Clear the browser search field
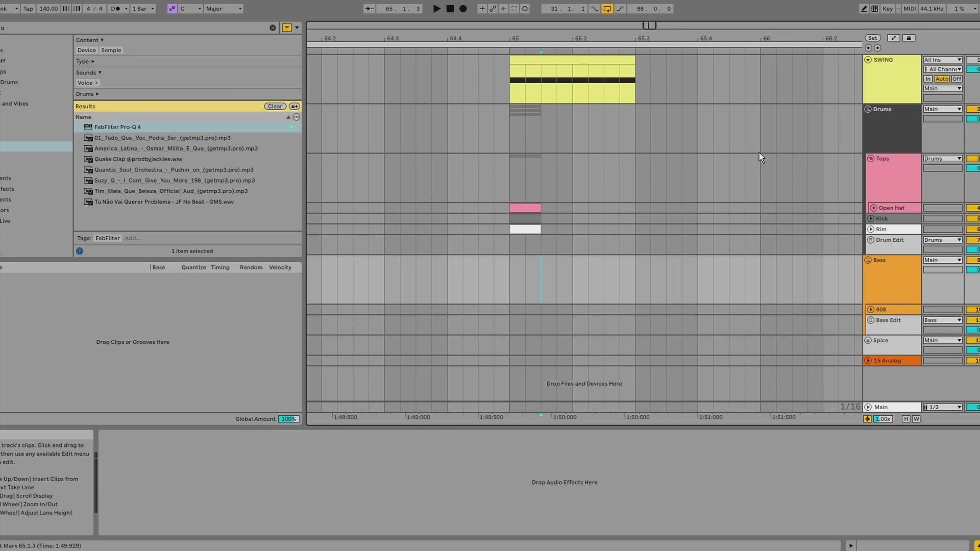Screen dimensions: 980x551 273,28
